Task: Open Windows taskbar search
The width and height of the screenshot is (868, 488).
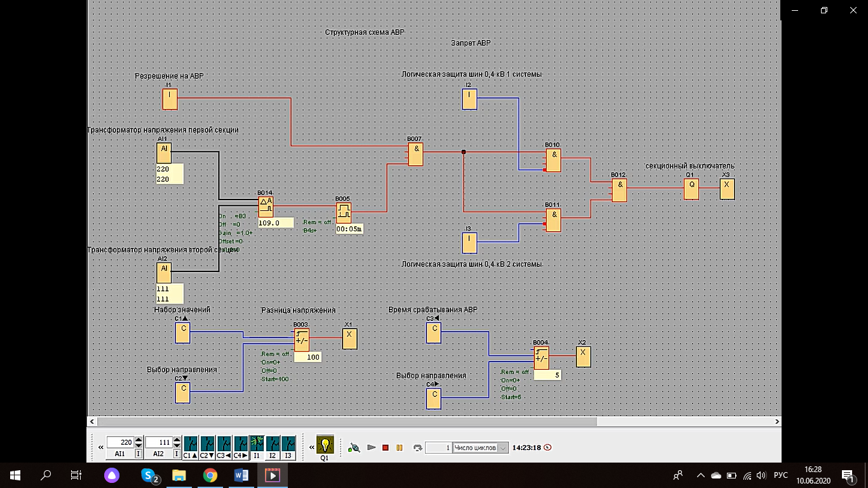Action: [x=46, y=475]
